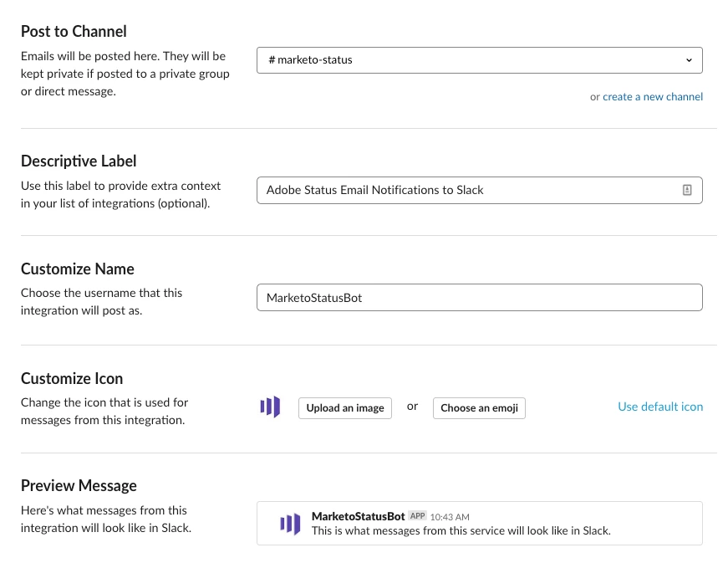Click the APP badge in the preview
The image size is (728, 563).
tap(418, 516)
